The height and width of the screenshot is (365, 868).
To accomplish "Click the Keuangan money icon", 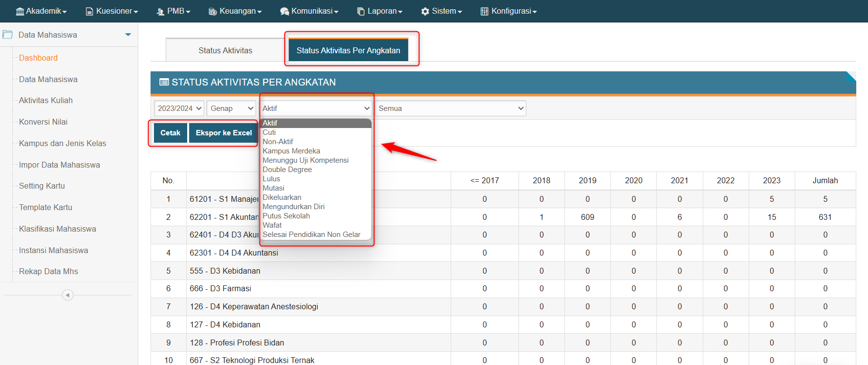I will (213, 11).
